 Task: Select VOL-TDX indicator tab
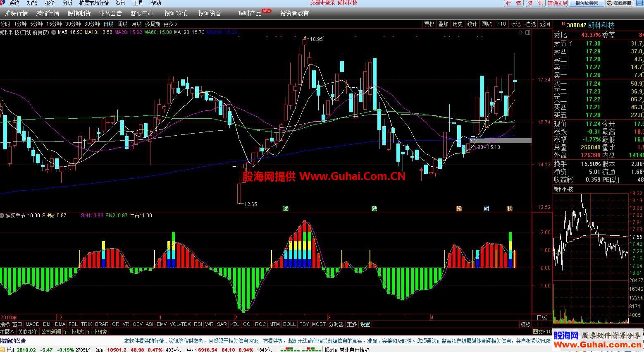180,324
